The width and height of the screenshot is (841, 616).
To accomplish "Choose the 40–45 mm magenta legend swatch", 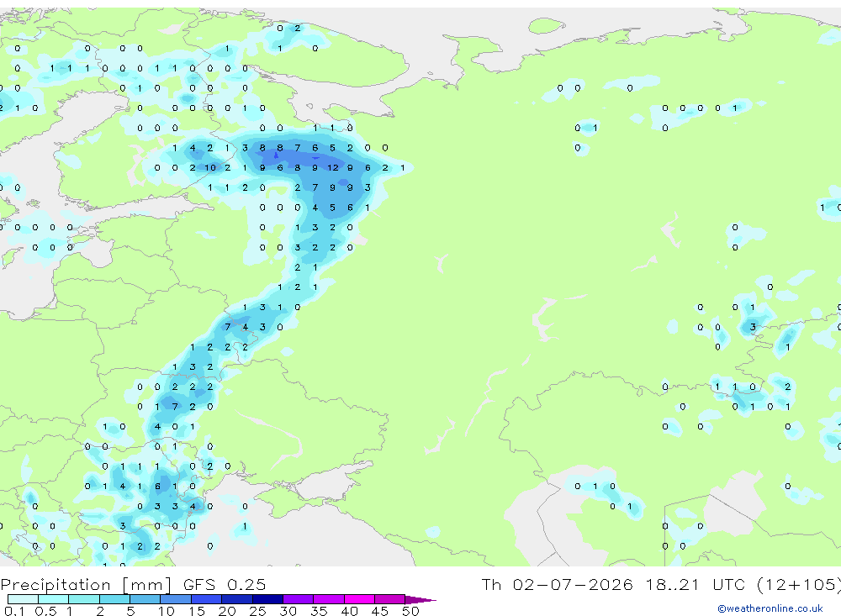I will [x=359, y=599].
